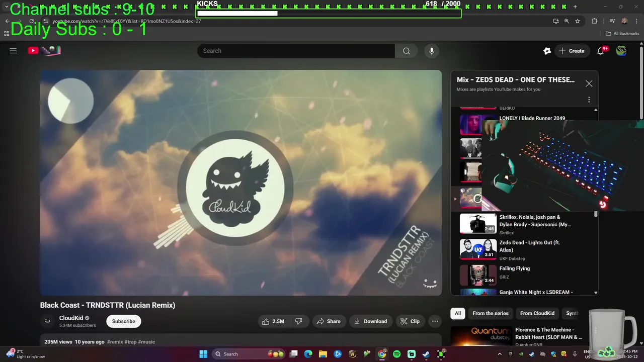Click LONELY | Blade Runner 2049 title
The image size is (644, 362).
(x=532, y=118)
